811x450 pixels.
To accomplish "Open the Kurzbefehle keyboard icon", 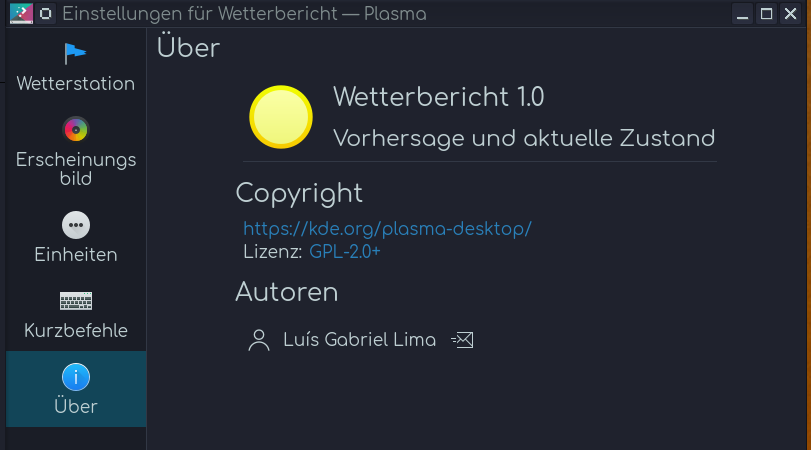I will pos(76,301).
